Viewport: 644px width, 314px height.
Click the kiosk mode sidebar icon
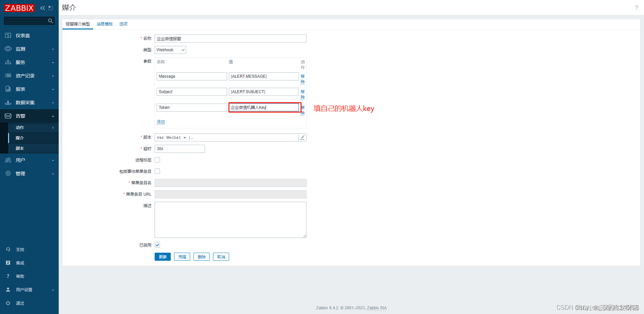click(x=51, y=8)
